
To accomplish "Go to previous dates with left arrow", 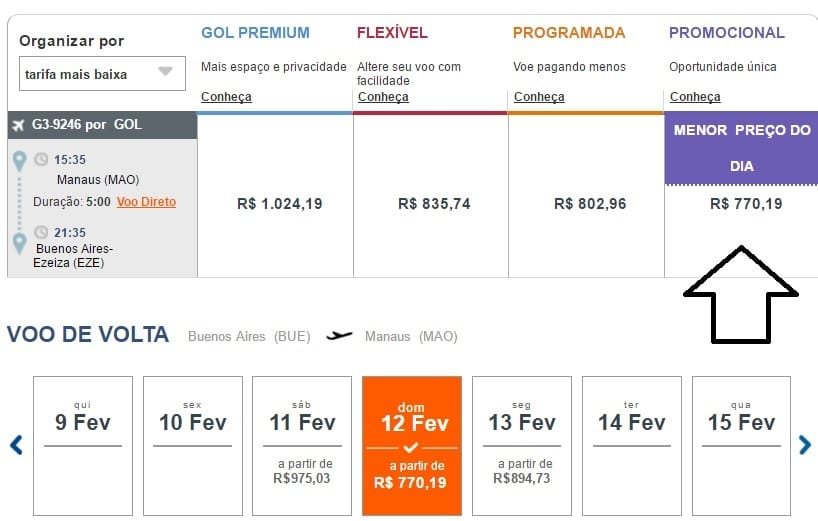I will tap(16, 445).
